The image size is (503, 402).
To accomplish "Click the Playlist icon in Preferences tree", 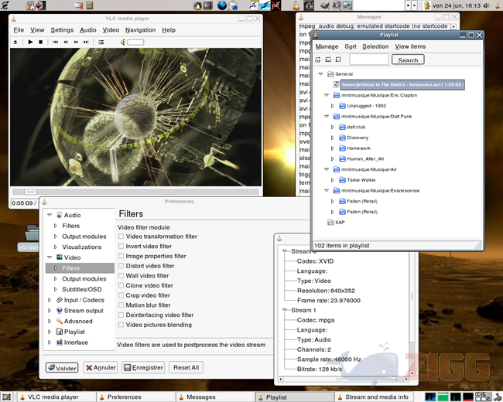I will pos(59,332).
